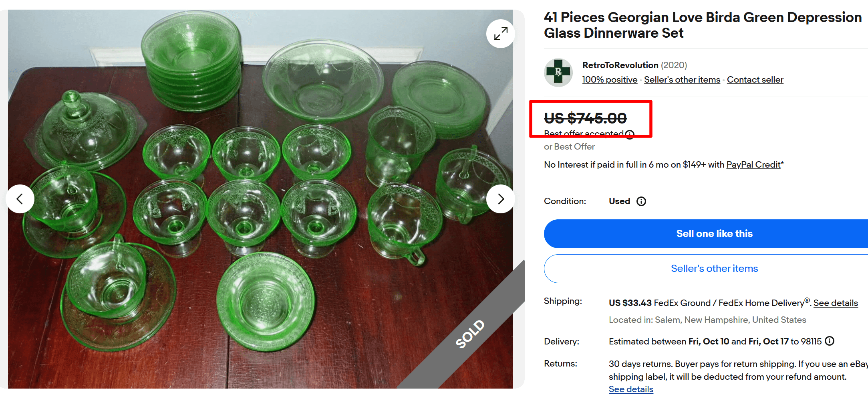
Task: View the 100% positive feedback link
Action: (x=610, y=79)
